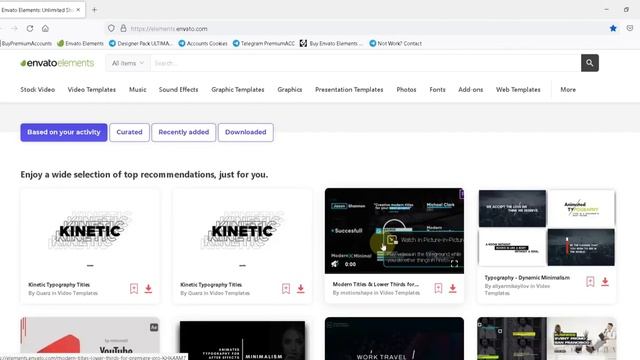
Task: Open the YouTube template thumbnail
Action: 90,338
